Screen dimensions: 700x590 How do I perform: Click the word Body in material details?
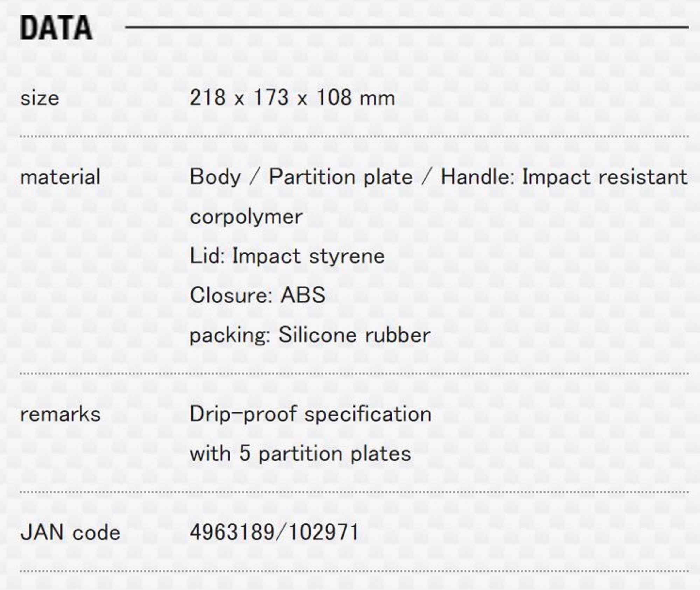tap(215, 177)
